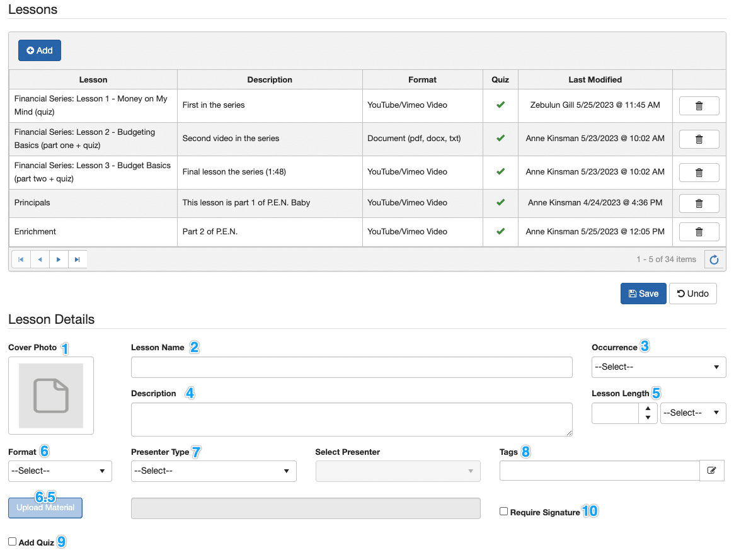Refresh the lessons grid
Viewport: 734px width, 560px height.
[714, 260]
